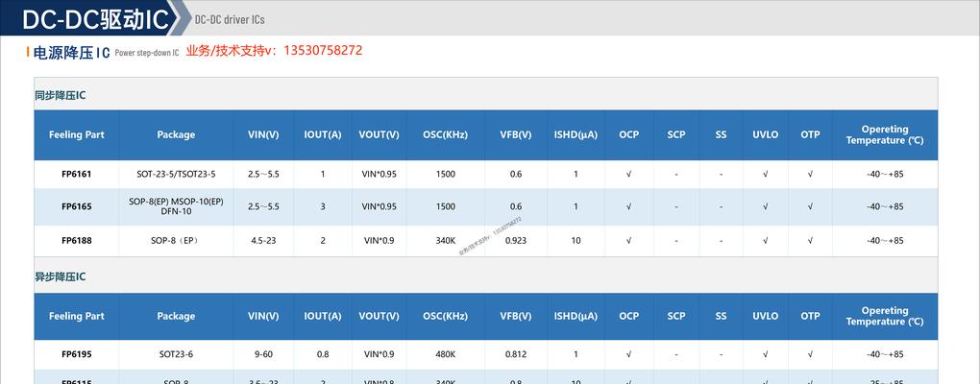The image size is (980, 384).
Task: Click VIN value '4.5-23' in FP6188 row
Action: click(263, 240)
